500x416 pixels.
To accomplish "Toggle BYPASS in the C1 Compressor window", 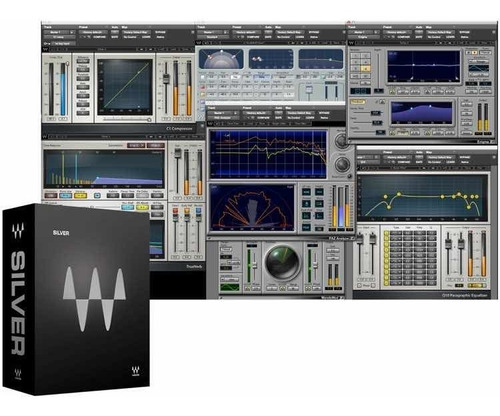I will point(161,32).
